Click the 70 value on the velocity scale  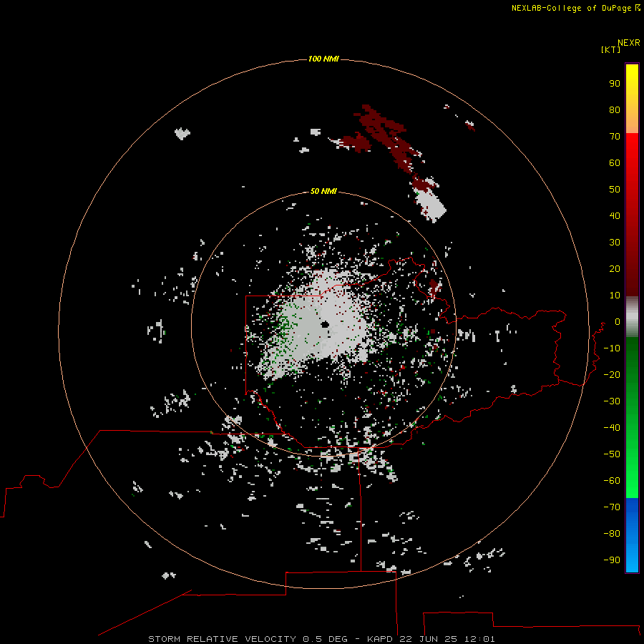coord(615,137)
